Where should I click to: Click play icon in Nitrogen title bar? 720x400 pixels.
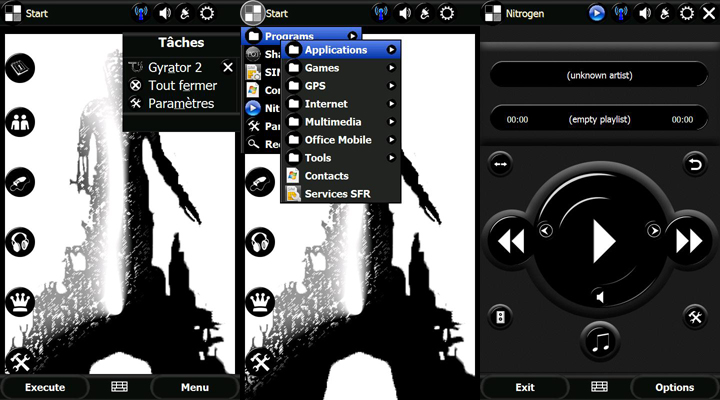[596, 13]
